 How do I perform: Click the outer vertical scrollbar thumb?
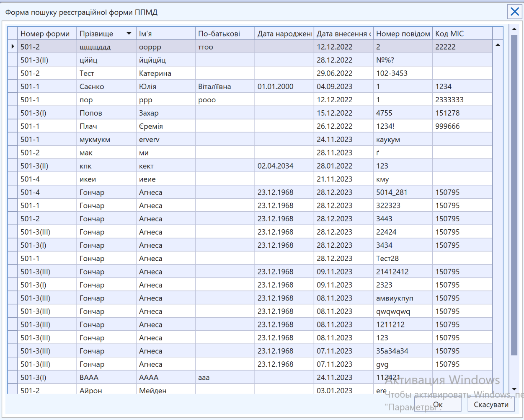pos(514,195)
